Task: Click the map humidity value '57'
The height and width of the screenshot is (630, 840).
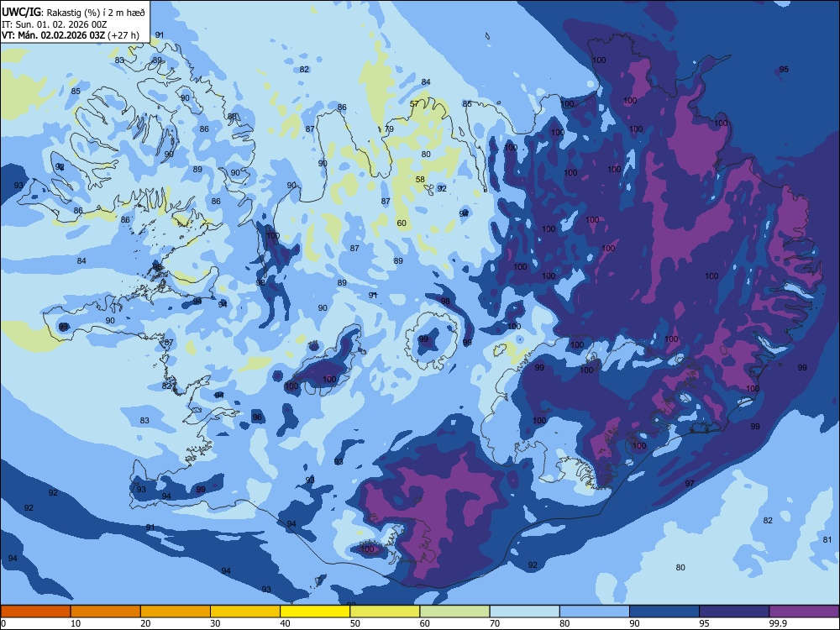Action: (415, 104)
